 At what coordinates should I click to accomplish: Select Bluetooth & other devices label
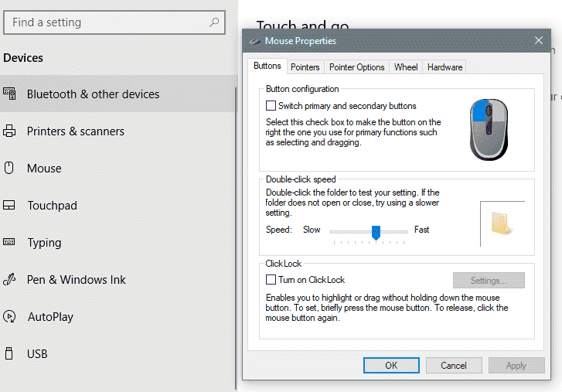click(94, 94)
